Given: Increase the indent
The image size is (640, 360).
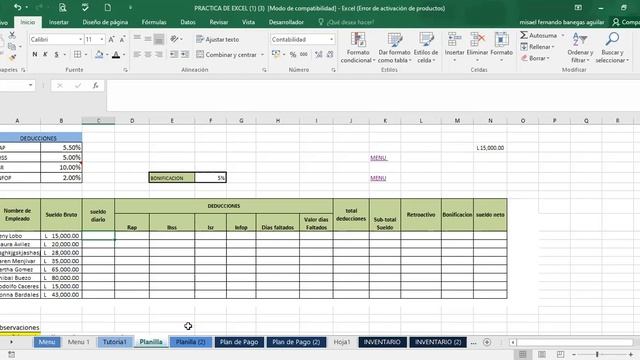Looking at the screenshot, I should (x=185, y=54).
